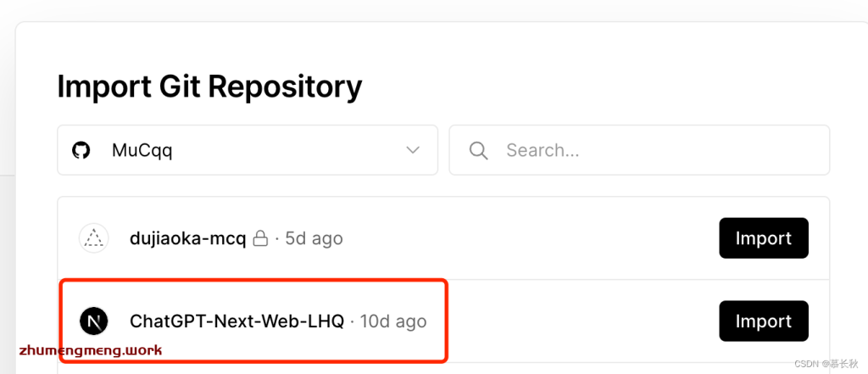Click the CSDN author watermark
868x374 pixels.
[826, 364]
